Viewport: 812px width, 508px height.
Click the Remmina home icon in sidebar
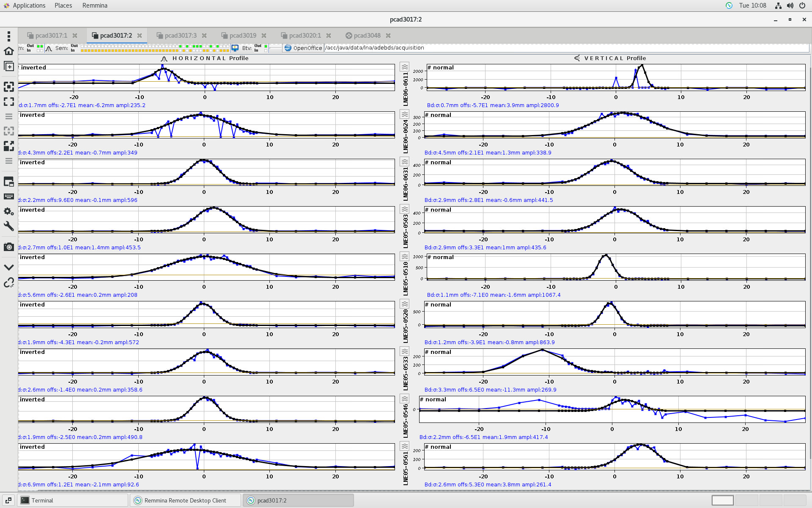pyautogui.click(x=8, y=51)
